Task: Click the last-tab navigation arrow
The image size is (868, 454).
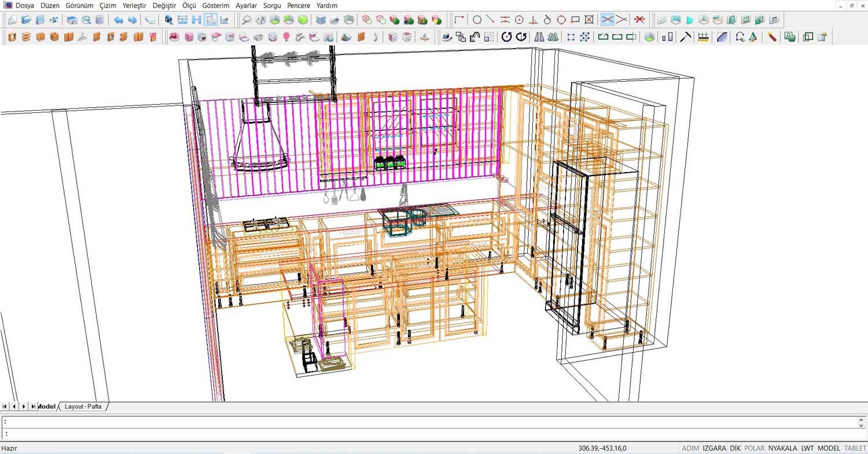Action: (33, 407)
